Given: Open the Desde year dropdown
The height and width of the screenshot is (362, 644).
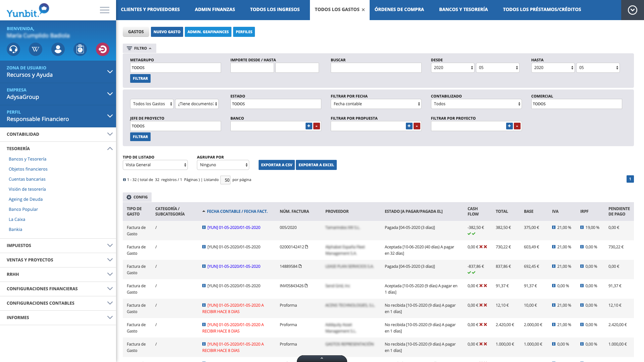Looking at the screenshot, I should 452,68.
